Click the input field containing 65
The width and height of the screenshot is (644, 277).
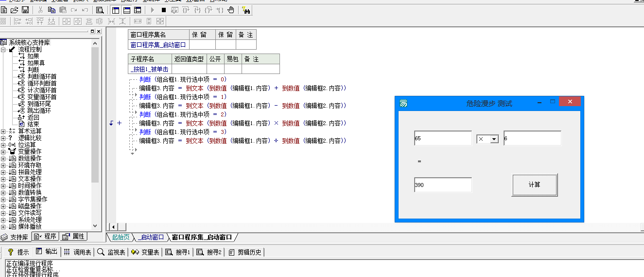point(443,138)
